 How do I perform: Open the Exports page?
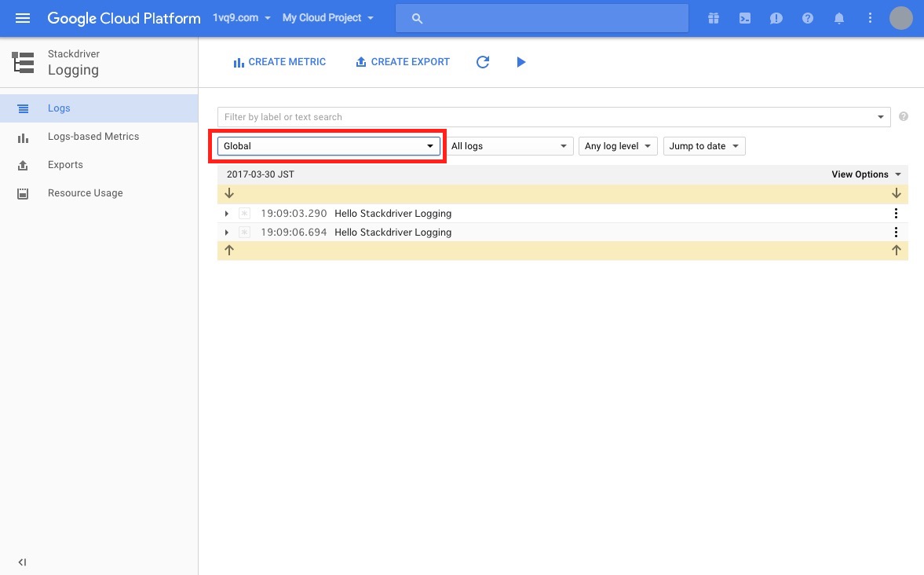coord(99,165)
